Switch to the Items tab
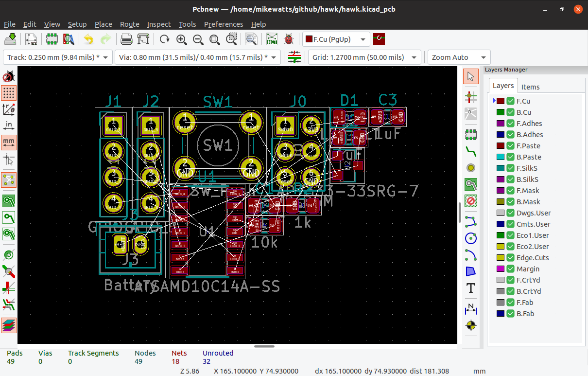 pos(530,87)
